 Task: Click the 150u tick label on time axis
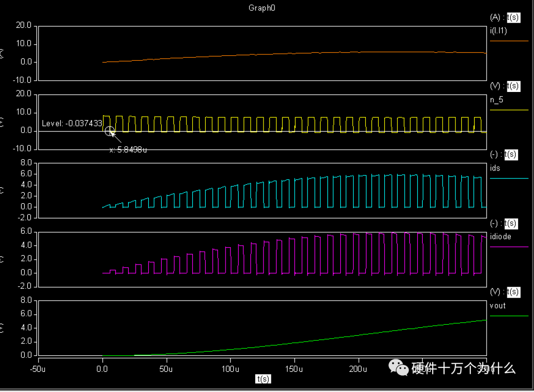point(294,369)
